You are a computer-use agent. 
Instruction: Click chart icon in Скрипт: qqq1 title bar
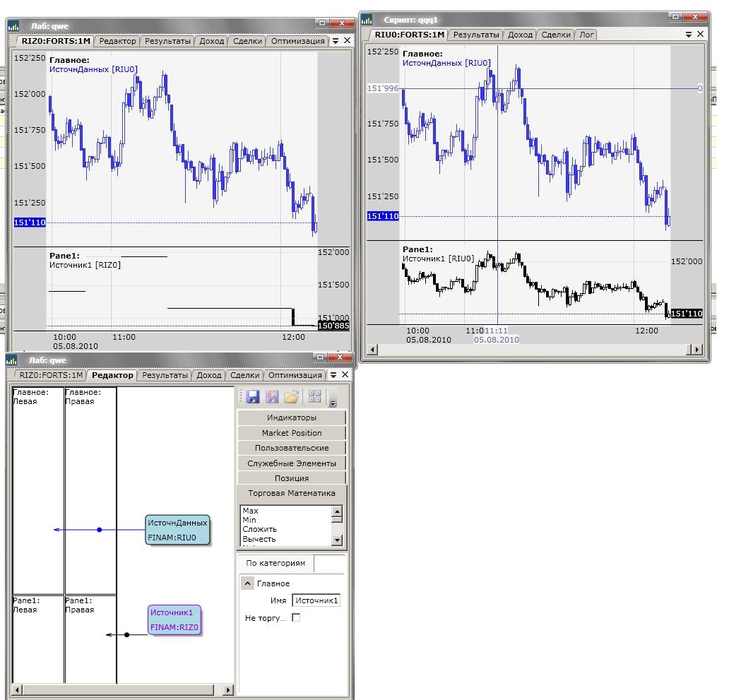pyautogui.click(x=367, y=19)
